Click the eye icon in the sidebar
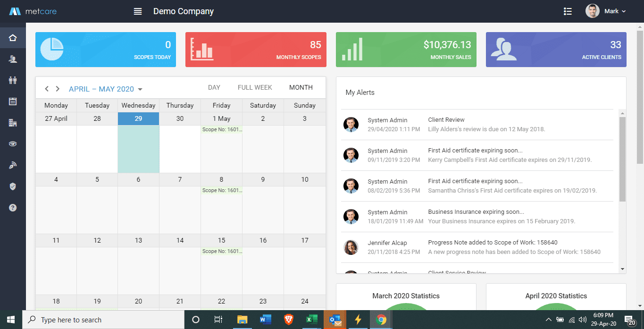The image size is (644, 329). pyautogui.click(x=13, y=144)
